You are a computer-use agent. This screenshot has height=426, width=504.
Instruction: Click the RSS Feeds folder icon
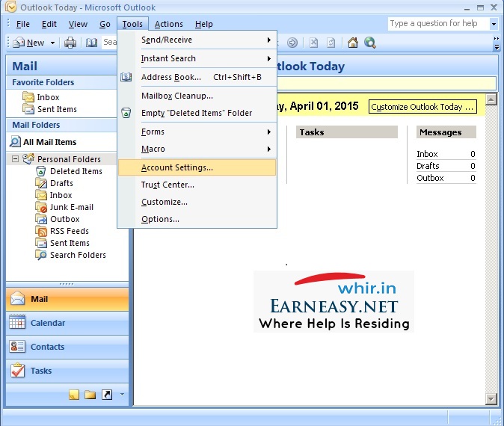click(41, 231)
